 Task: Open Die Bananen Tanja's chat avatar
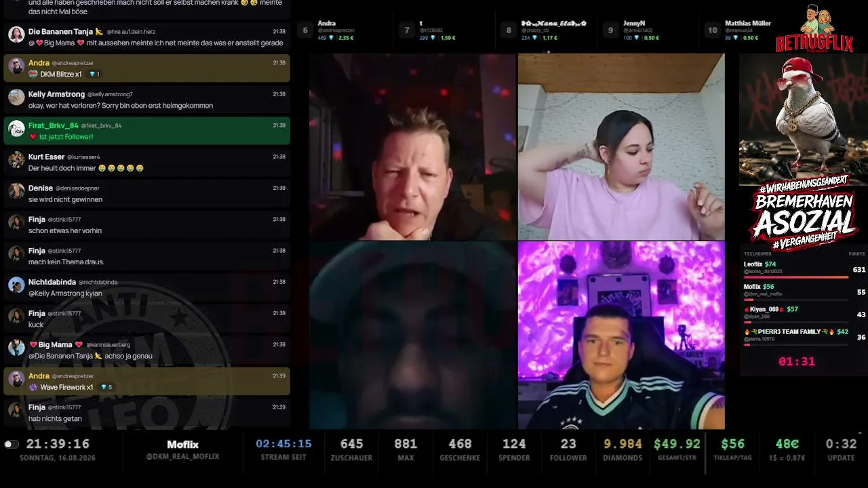tap(16, 35)
